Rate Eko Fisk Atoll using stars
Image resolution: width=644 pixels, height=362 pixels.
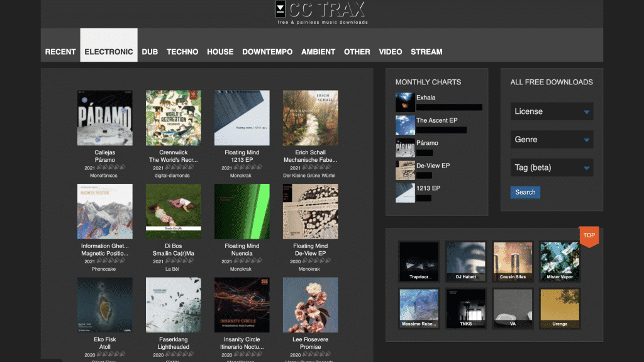111,354
